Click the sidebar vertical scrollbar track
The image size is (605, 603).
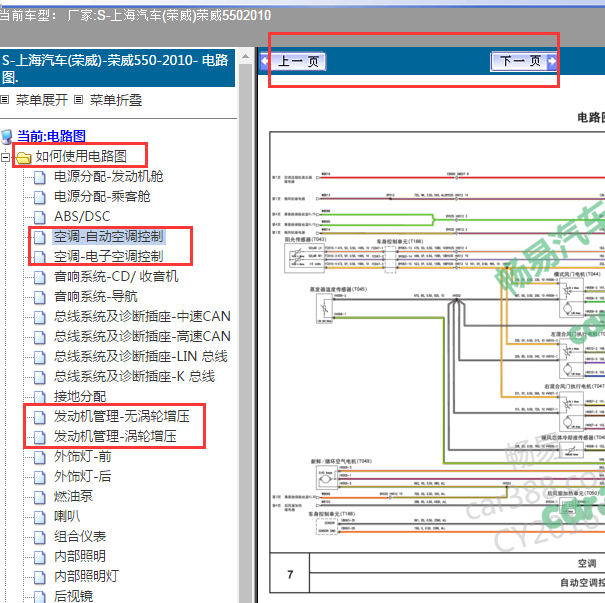245,333
